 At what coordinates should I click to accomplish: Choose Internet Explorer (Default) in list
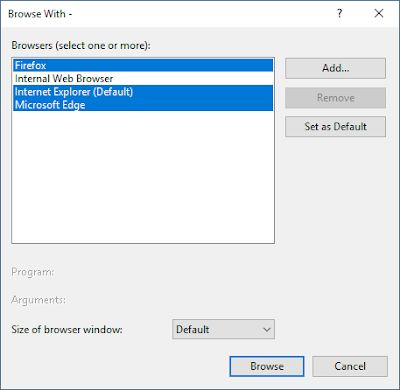(143, 92)
